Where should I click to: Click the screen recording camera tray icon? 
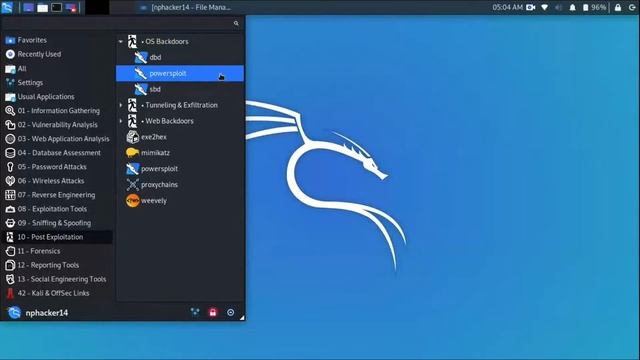(x=531, y=7)
